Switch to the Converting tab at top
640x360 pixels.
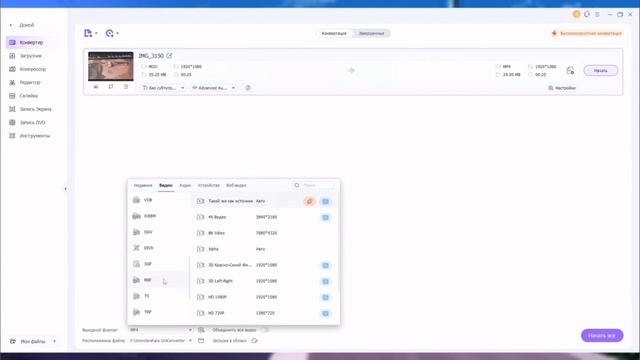(x=334, y=33)
